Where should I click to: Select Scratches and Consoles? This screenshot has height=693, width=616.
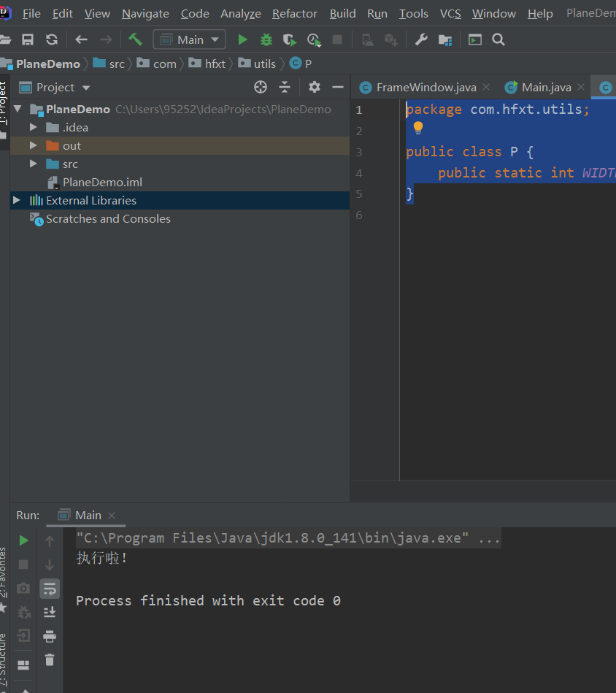point(108,219)
